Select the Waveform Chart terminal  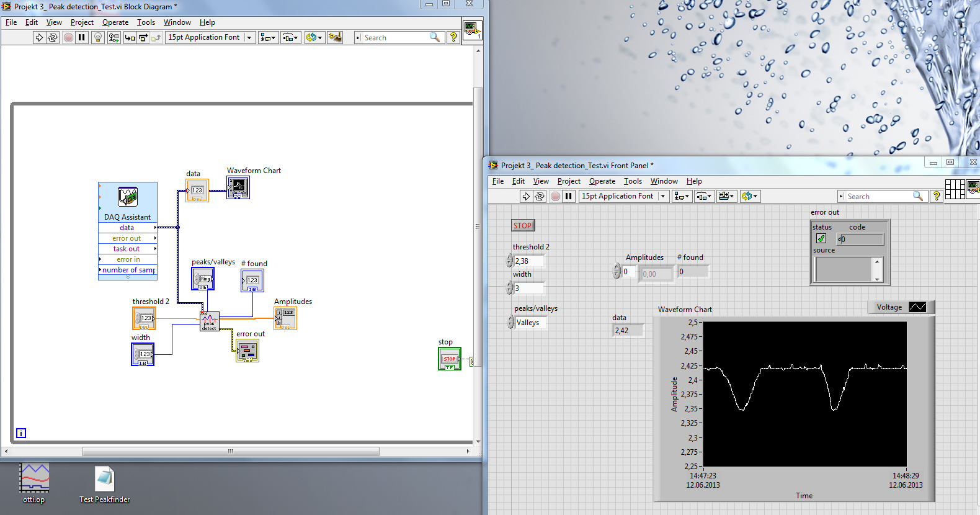(238, 187)
